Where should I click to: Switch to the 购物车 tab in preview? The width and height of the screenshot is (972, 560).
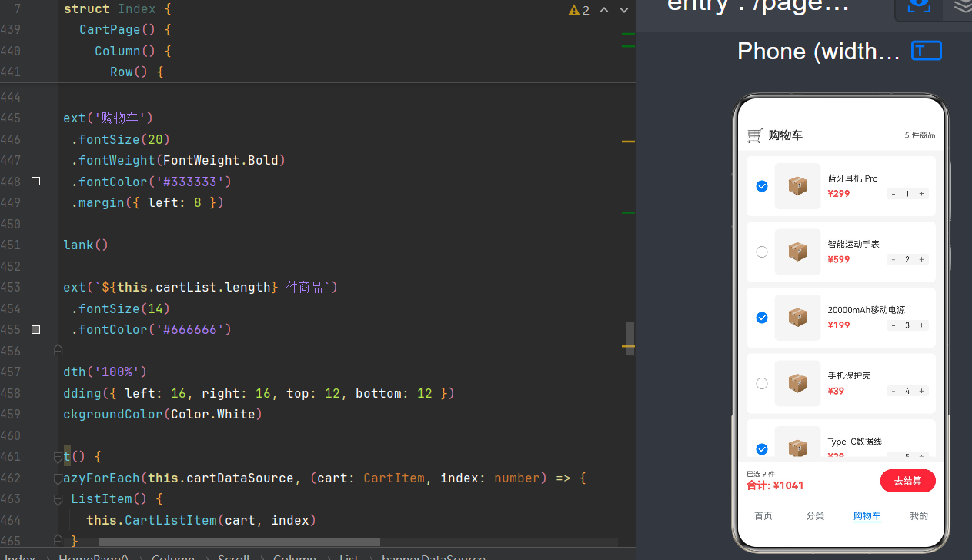click(867, 516)
